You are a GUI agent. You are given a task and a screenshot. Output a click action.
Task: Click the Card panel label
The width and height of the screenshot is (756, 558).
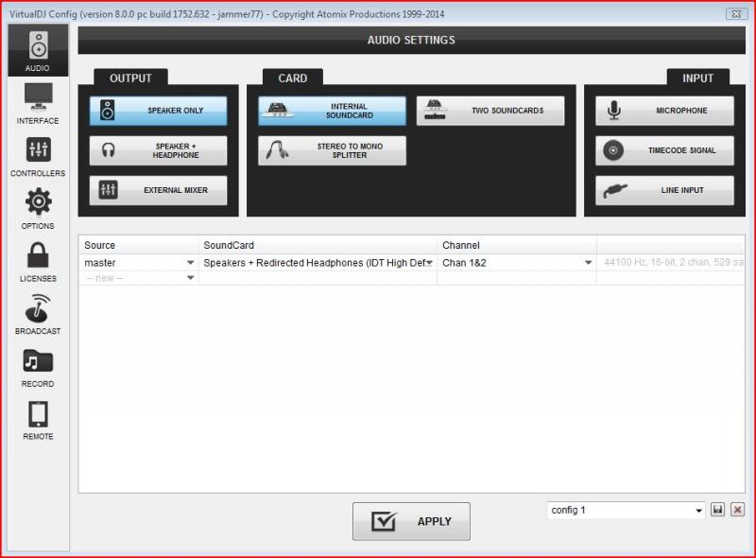click(293, 78)
